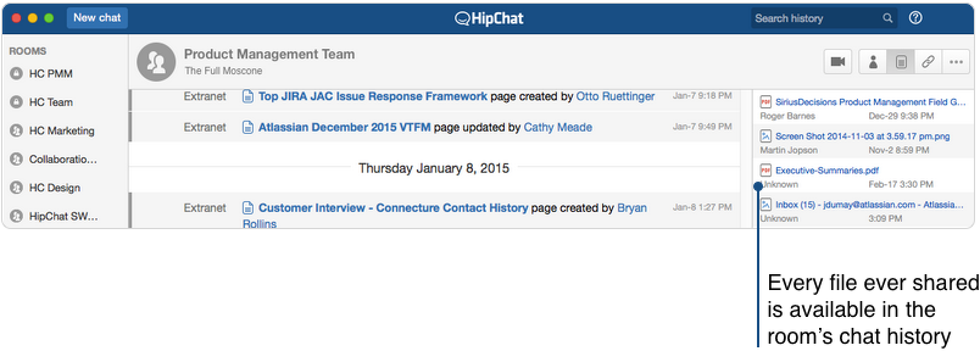Click the HipChat logo in title bar
Viewport: 980px width, 351px height.
[x=489, y=18]
